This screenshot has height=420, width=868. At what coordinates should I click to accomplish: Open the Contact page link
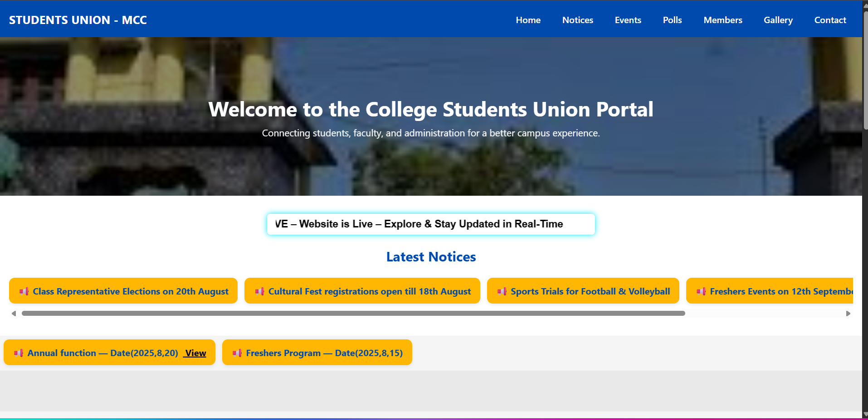830,20
